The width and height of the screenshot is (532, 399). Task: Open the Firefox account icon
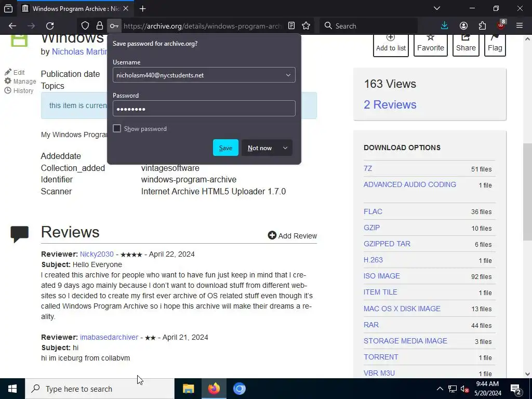pos(463,26)
